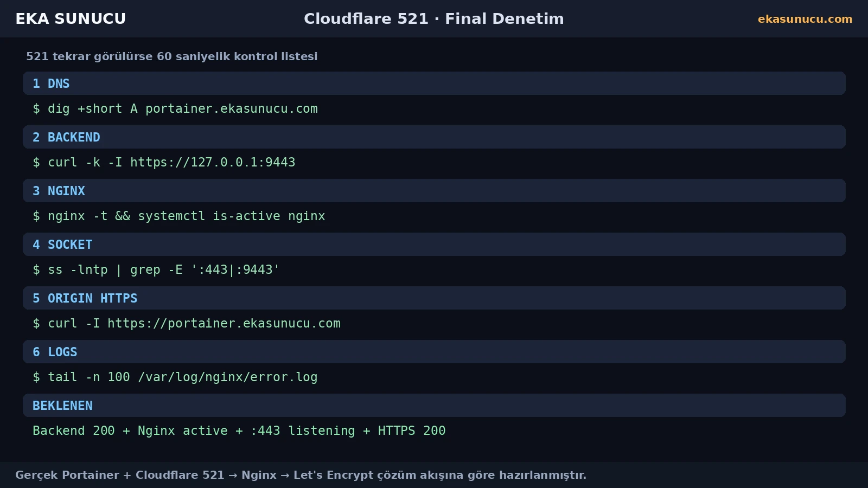Click the 2 BACKEND section header
This screenshot has height=488, width=868.
click(434, 137)
